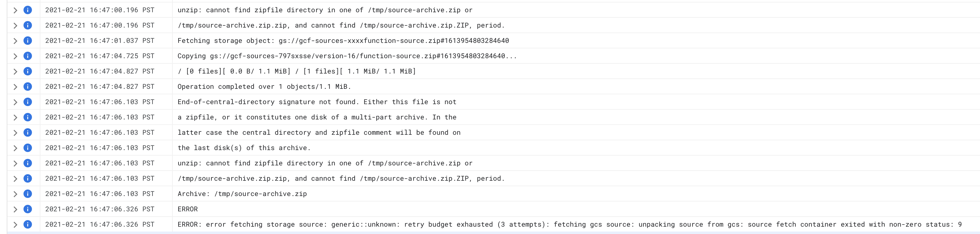
Task: Click the info icon beside 'End-of-central-directory signature not found'
Action: click(27, 102)
